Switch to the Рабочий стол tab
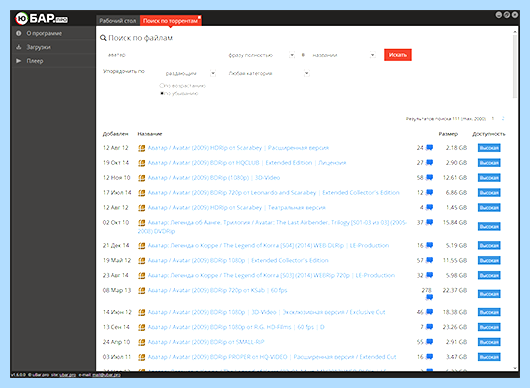Image resolution: width=530 pixels, height=388 pixels. pos(118,21)
